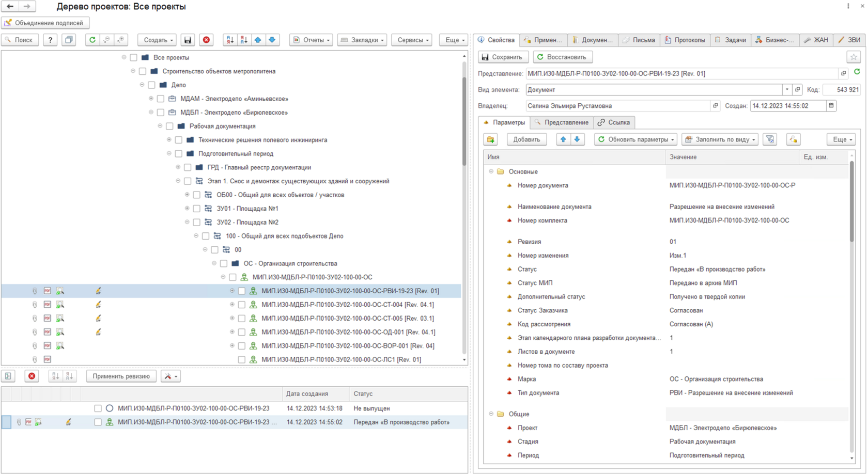868x474 pixels.
Task: Click the favorites star icon in the properties panel
Action: tap(854, 57)
